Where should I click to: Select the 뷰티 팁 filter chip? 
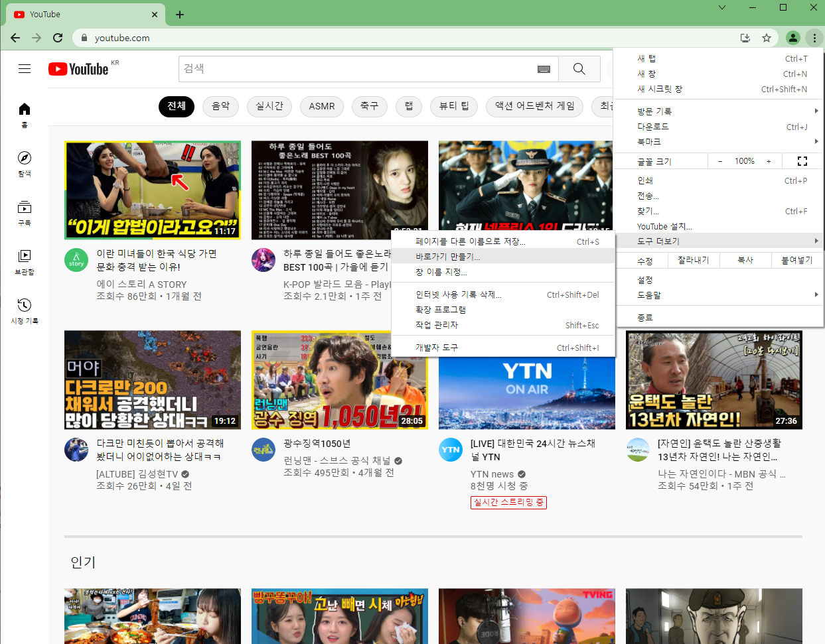[454, 106]
